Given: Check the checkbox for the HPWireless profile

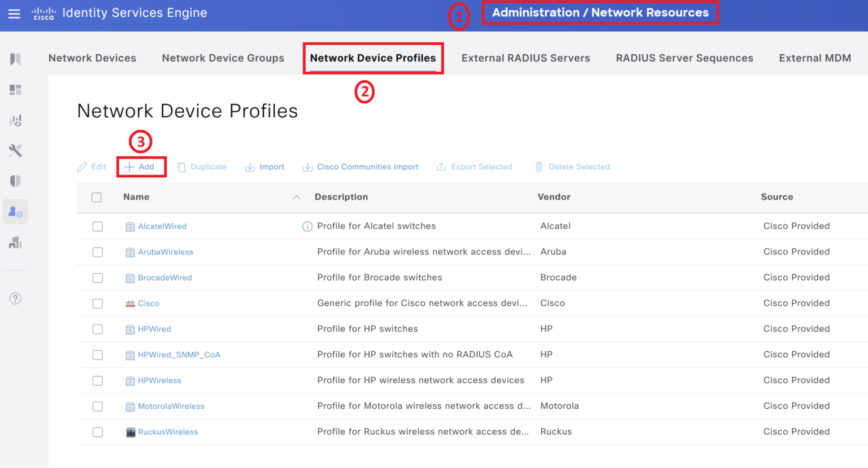Looking at the screenshot, I should (x=97, y=380).
